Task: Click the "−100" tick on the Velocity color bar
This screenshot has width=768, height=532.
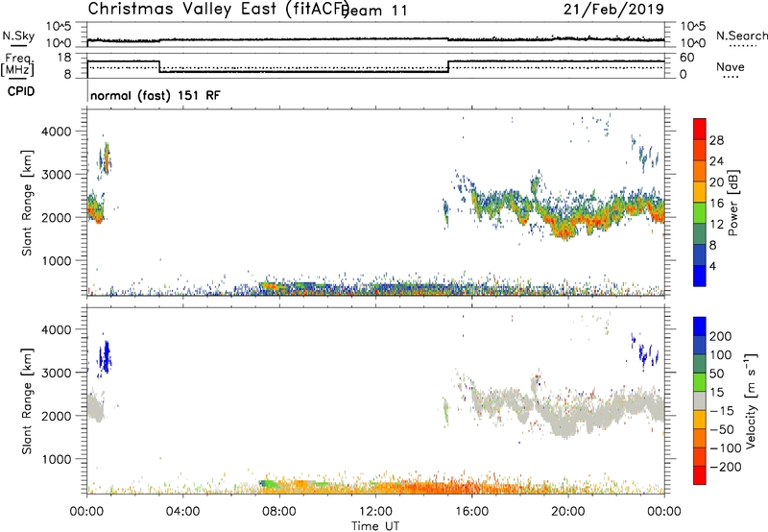Action: (726, 448)
